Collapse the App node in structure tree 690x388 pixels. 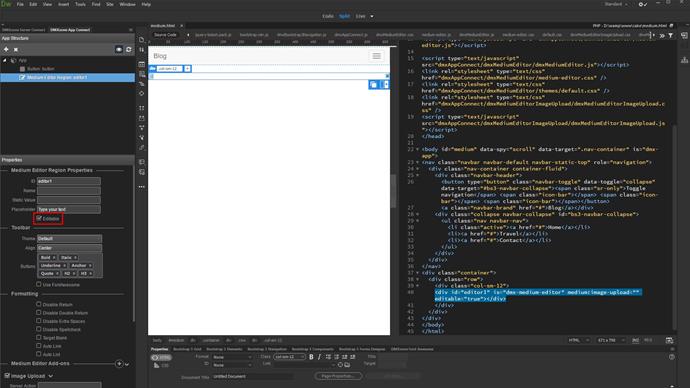pos(5,60)
